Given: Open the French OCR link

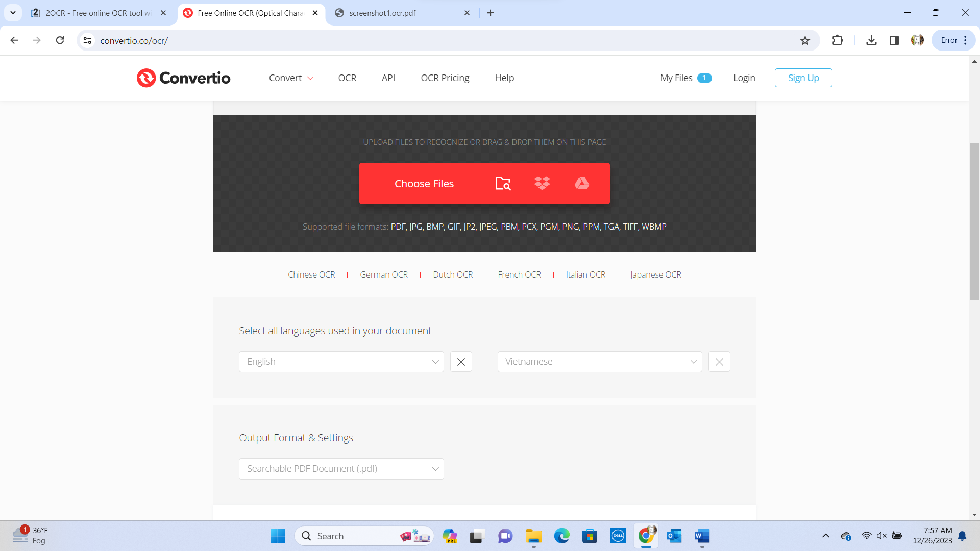Looking at the screenshot, I should (519, 274).
